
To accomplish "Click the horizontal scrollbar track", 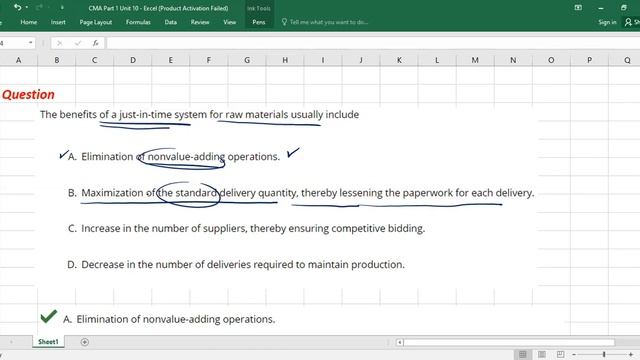I will pos(509,342).
